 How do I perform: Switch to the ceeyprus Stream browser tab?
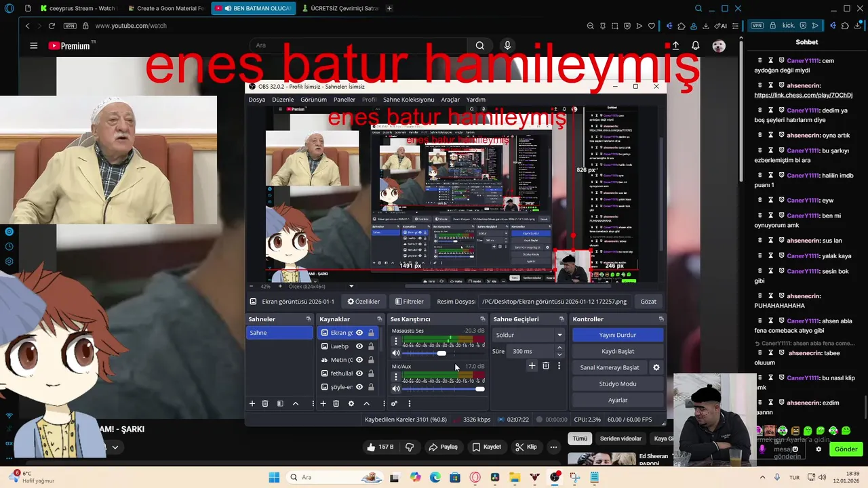79,8
